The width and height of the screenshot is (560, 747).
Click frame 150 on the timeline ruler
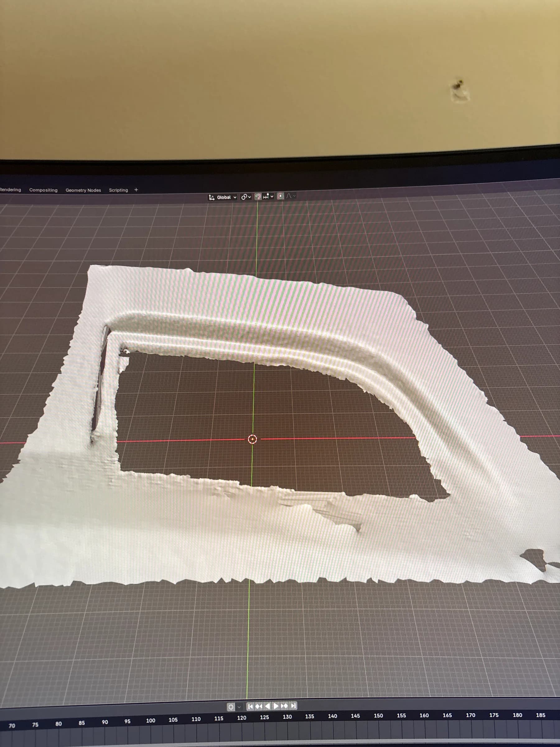click(378, 715)
